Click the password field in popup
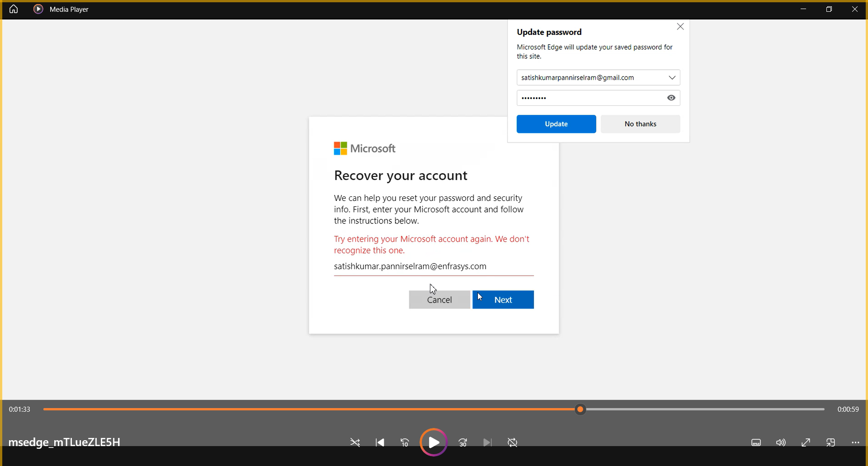Image resolution: width=868 pixels, height=466 pixels. (598, 98)
